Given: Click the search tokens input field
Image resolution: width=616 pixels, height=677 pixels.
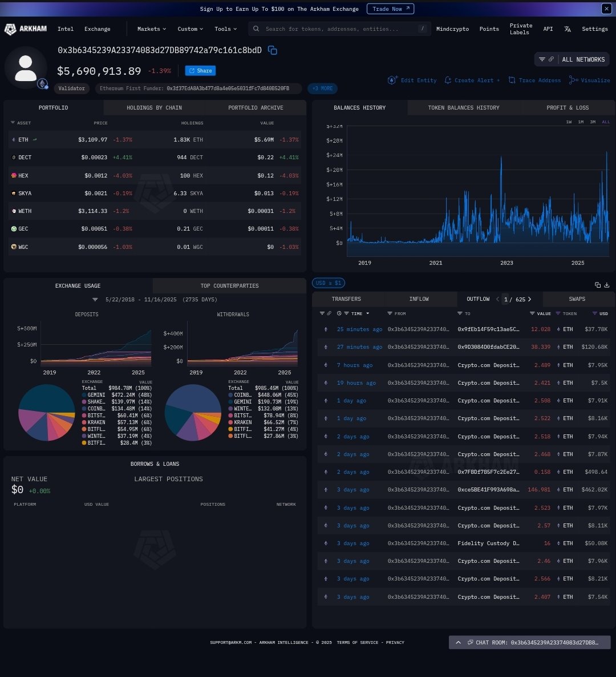Looking at the screenshot, I should click(339, 29).
